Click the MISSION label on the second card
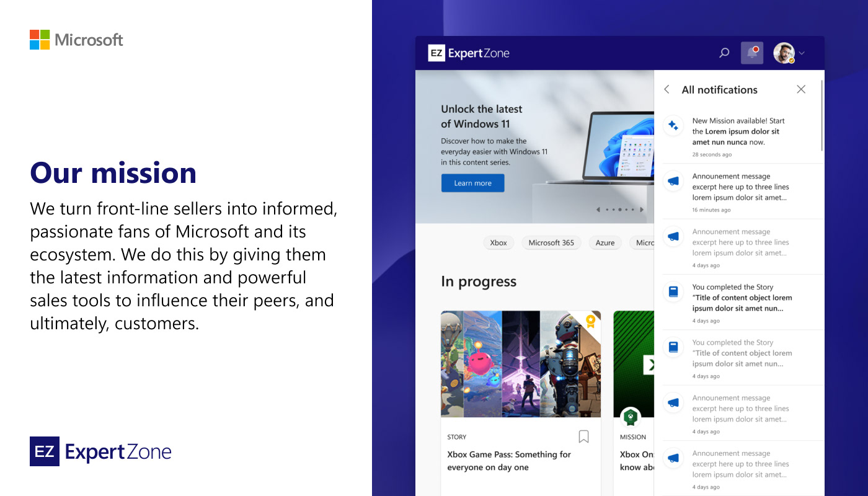 pyautogui.click(x=633, y=437)
